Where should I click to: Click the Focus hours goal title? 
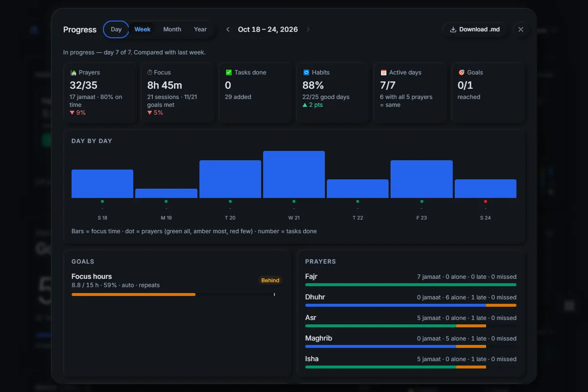pos(92,276)
